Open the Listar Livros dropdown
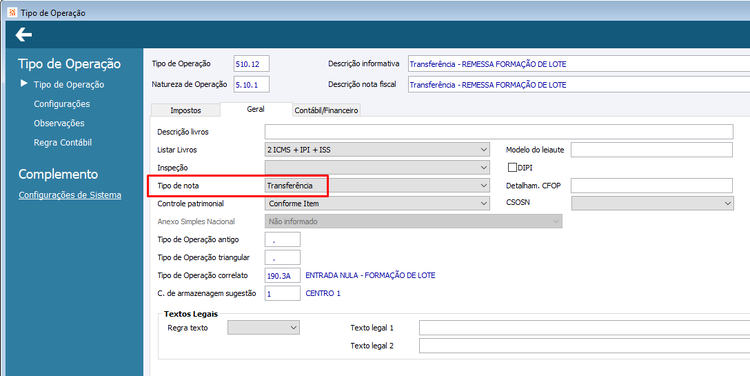This screenshot has height=376, width=750. click(x=377, y=150)
